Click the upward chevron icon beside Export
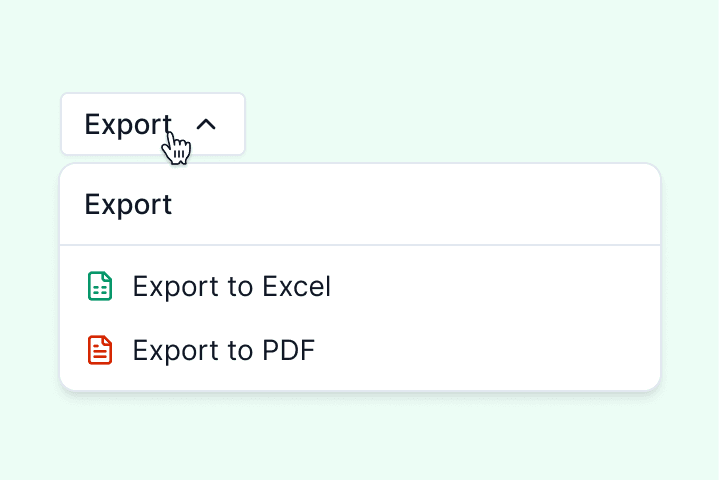This screenshot has width=719, height=480. (x=206, y=124)
